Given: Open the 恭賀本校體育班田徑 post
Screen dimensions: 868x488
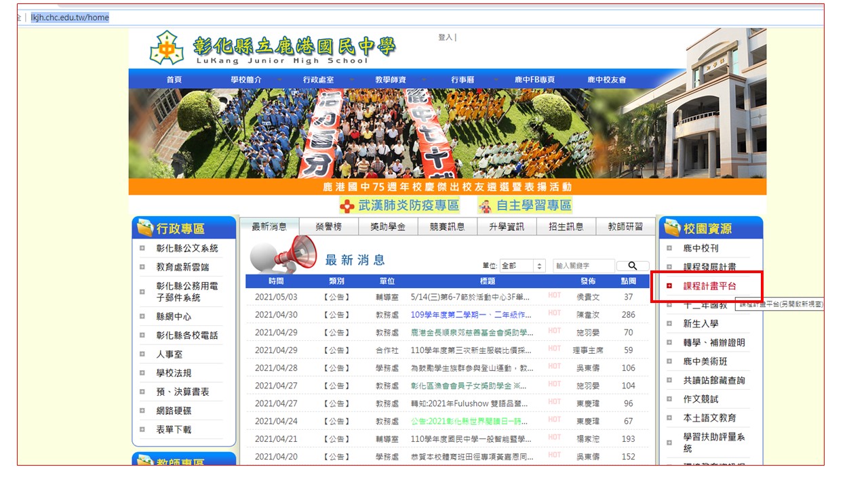Looking at the screenshot, I should pyautogui.click(x=471, y=456).
